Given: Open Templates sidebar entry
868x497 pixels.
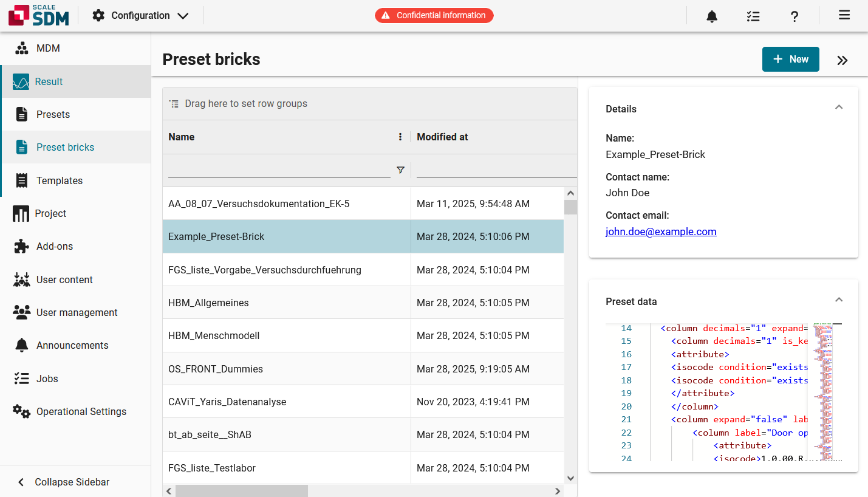Looking at the screenshot, I should (75, 180).
